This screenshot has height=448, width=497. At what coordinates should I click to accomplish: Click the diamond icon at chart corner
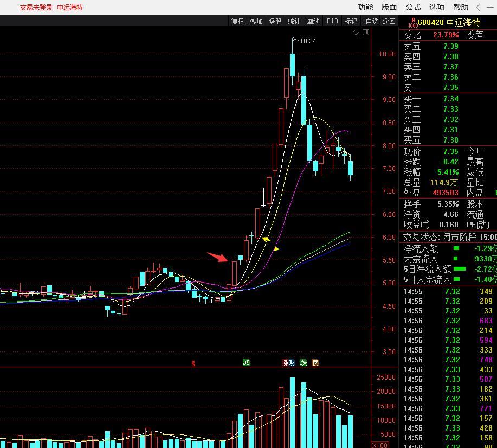point(356,33)
